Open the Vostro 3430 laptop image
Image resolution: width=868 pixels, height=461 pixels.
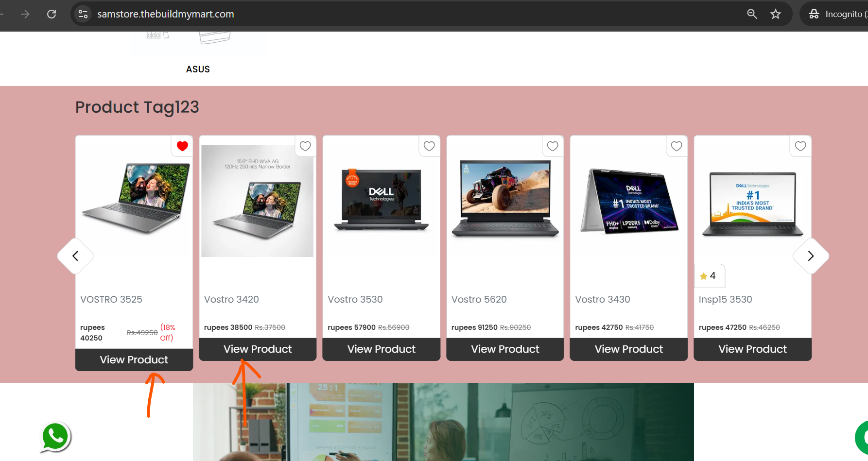[629, 201]
